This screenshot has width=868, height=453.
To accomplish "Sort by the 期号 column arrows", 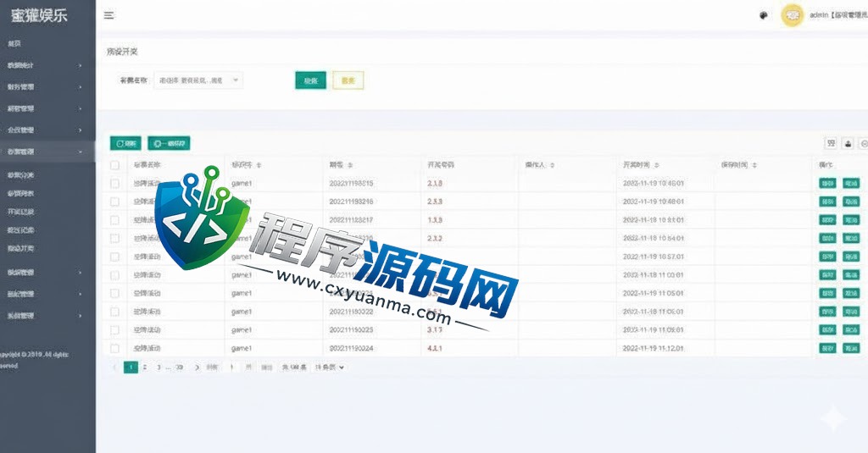I will pyautogui.click(x=350, y=165).
